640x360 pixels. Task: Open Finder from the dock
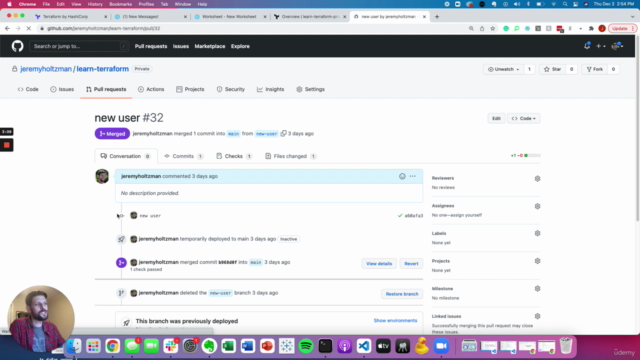click(74, 346)
